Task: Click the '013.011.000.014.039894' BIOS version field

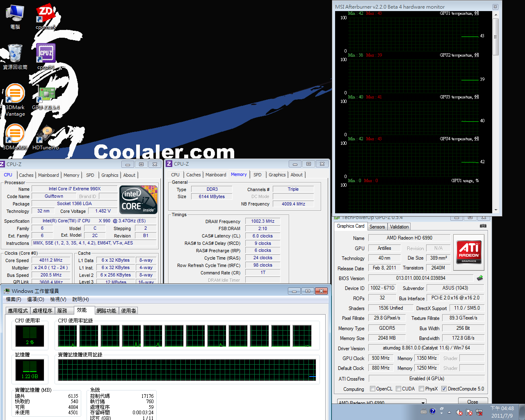Action: (421, 278)
